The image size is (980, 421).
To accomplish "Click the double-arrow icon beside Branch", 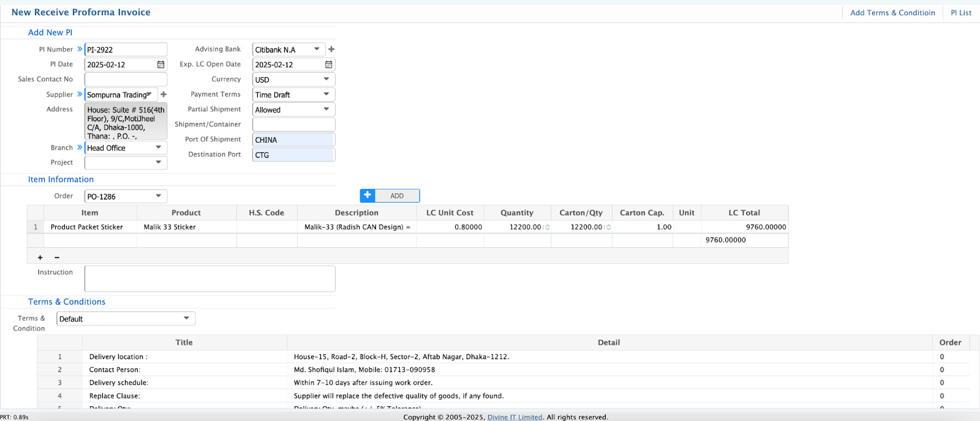I will point(80,147).
